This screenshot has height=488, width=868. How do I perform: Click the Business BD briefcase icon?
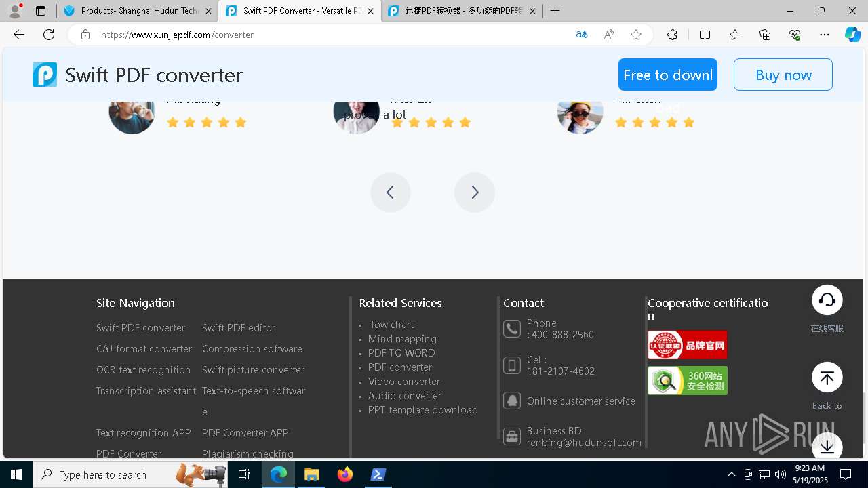coord(512,436)
